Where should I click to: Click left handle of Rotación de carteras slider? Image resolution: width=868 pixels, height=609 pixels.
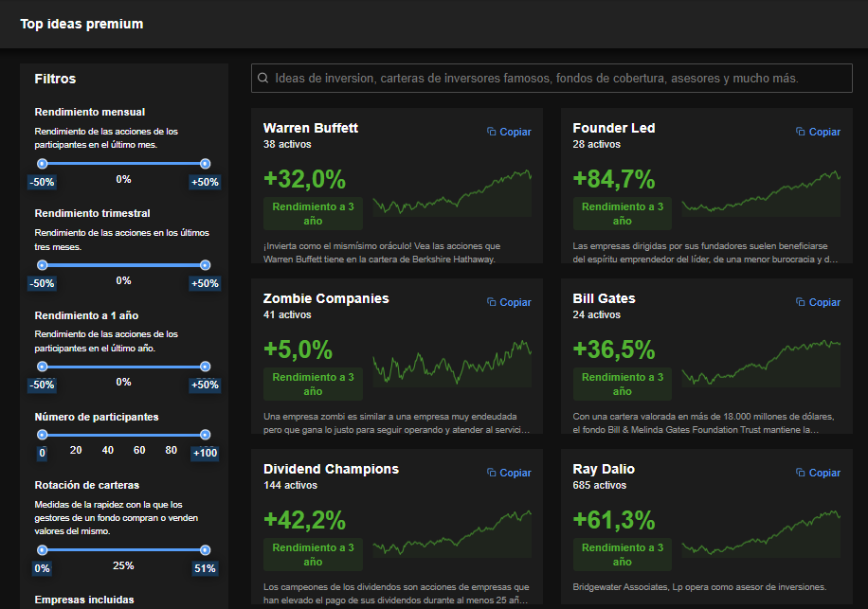[42, 550]
